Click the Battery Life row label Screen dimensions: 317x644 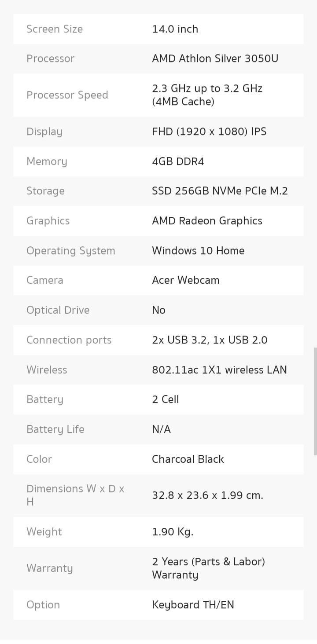pyautogui.click(x=55, y=429)
